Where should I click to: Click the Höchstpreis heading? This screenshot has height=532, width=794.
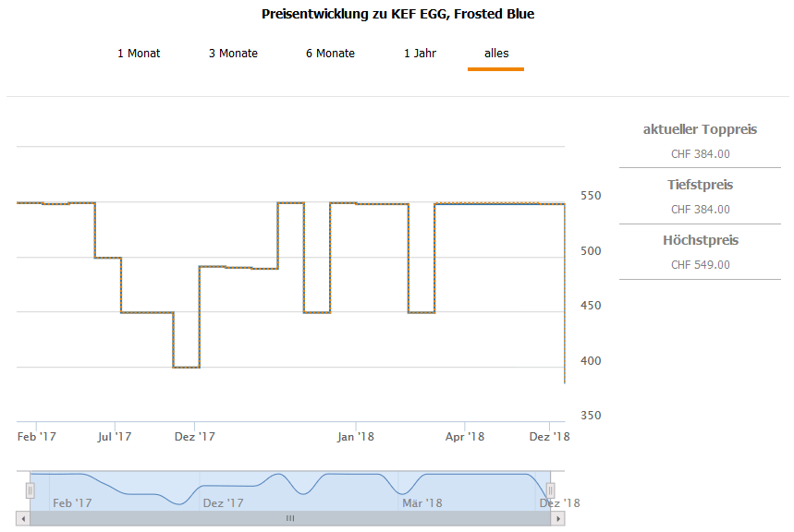pyautogui.click(x=700, y=240)
